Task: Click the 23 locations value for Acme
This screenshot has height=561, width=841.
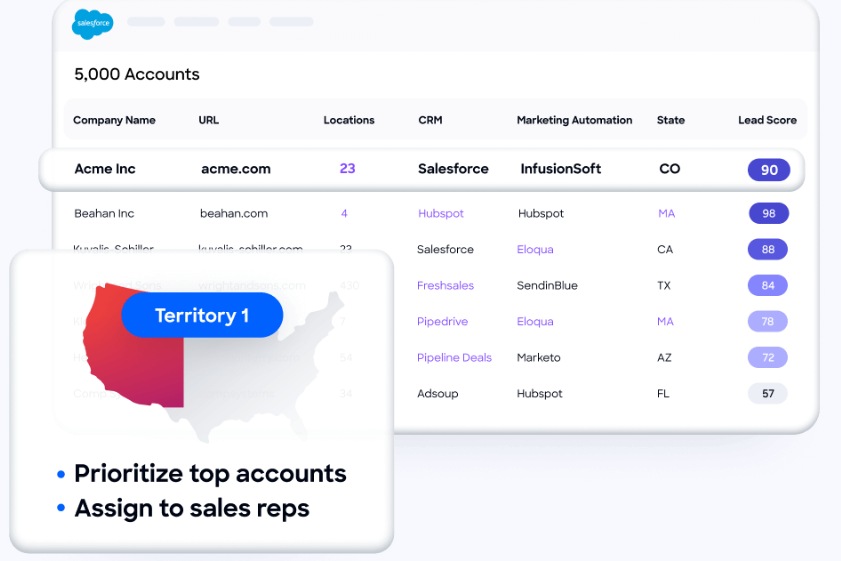Action: (348, 168)
